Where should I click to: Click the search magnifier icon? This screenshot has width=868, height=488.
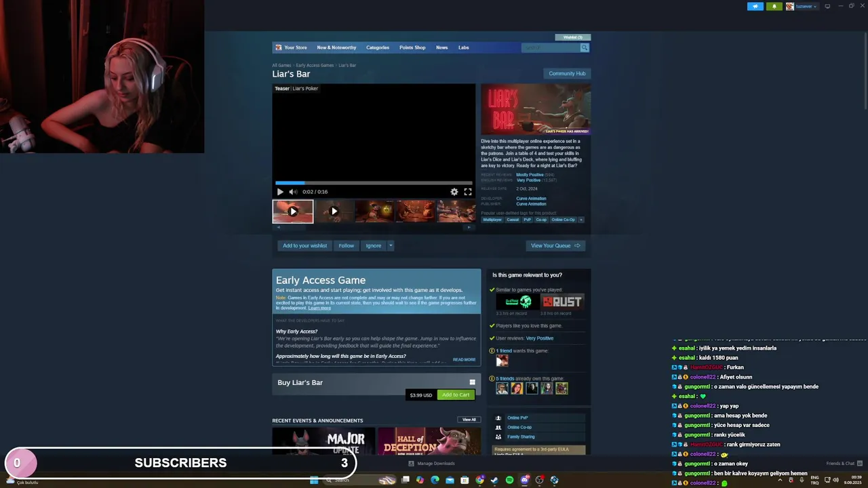tap(585, 47)
